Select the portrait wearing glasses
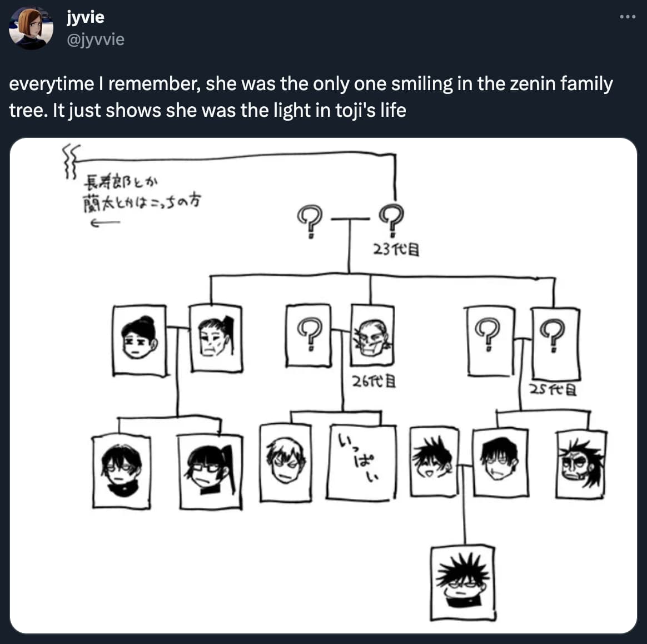Viewport: 647px width, 644px height. tap(209, 467)
